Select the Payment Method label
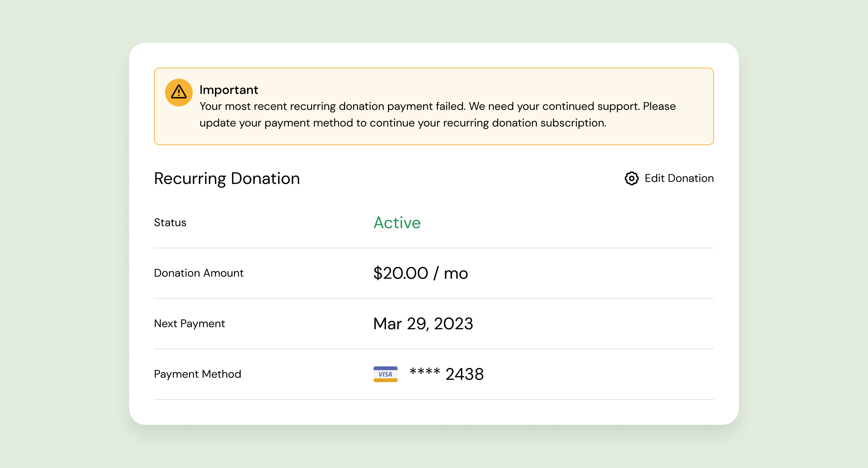Viewport: 868px width, 468px height. click(x=197, y=374)
